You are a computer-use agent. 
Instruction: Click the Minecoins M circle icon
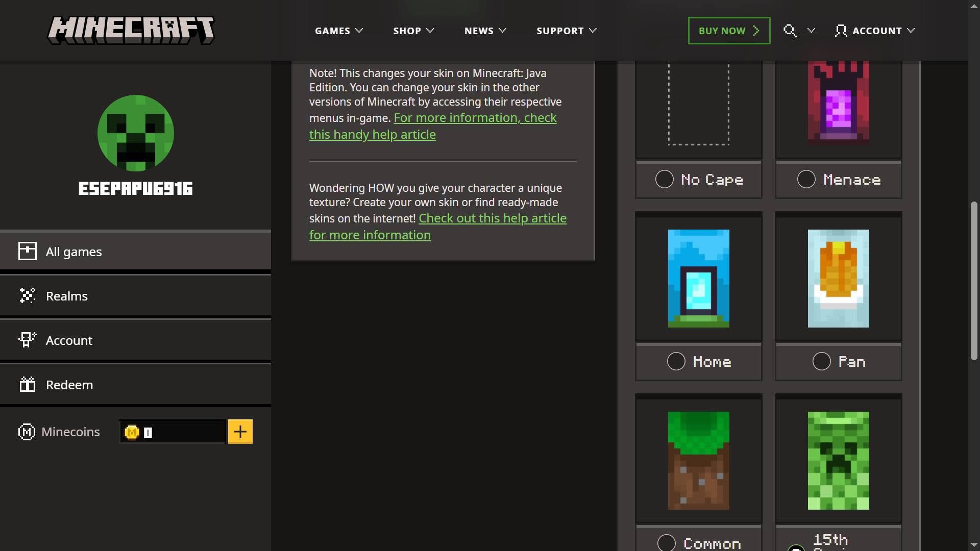[27, 432]
